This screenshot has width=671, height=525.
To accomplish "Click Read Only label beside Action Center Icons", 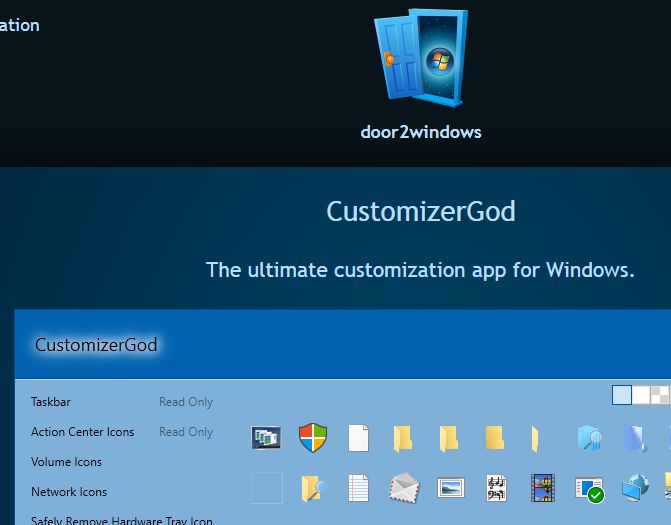I will pyautogui.click(x=186, y=432).
